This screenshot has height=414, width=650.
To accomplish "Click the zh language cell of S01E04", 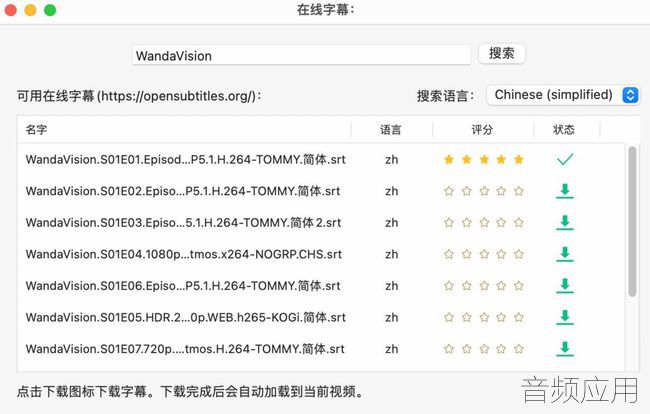I will tap(392, 254).
